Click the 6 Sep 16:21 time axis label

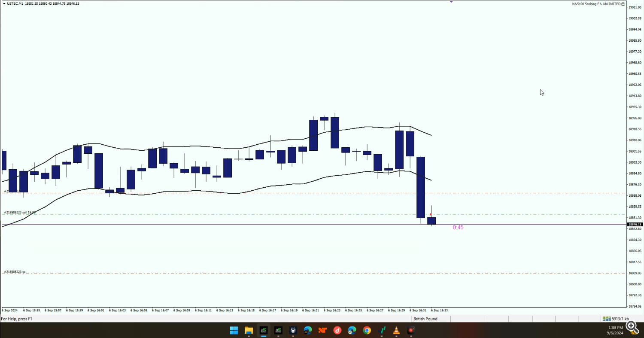coord(310,310)
